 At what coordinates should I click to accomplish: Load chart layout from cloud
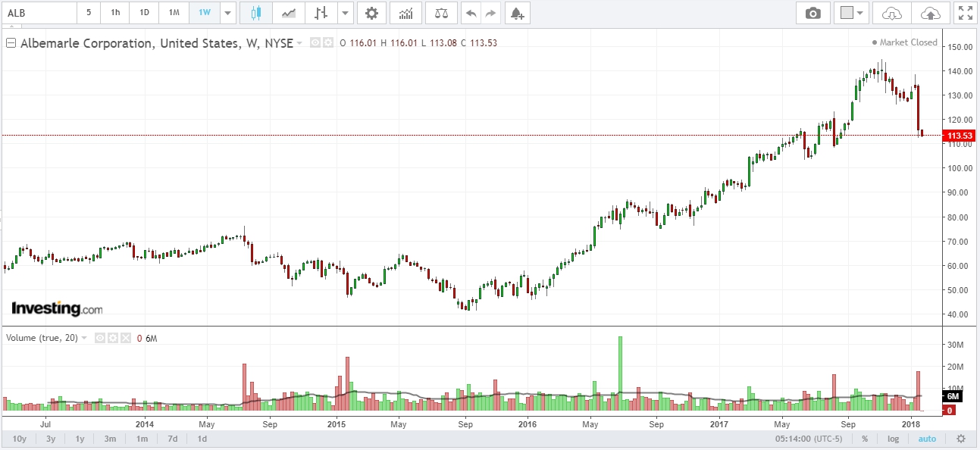(x=892, y=13)
